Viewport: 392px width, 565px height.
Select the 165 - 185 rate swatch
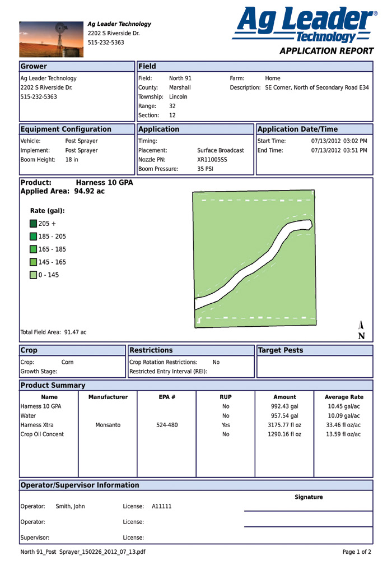pyautogui.click(x=33, y=249)
